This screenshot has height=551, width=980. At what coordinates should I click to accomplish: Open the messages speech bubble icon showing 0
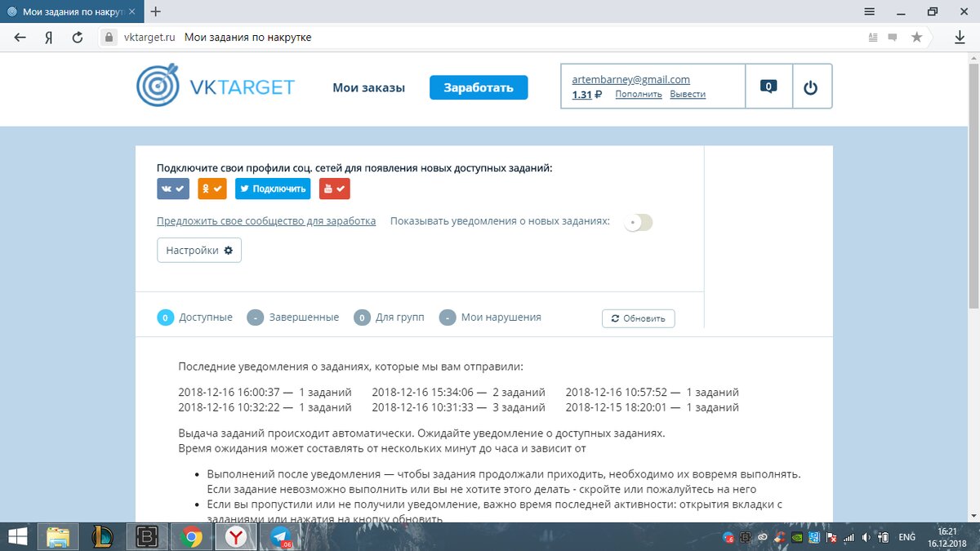click(768, 87)
